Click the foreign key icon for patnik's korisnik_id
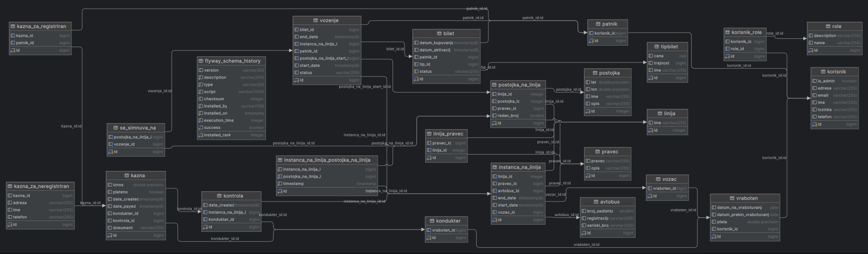Viewport: 868px width, 254px height. (591, 33)
